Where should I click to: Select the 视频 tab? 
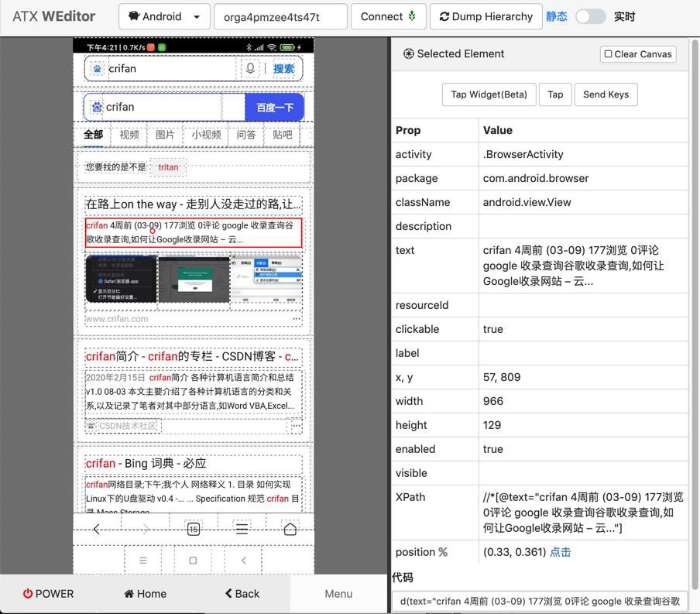129,135
